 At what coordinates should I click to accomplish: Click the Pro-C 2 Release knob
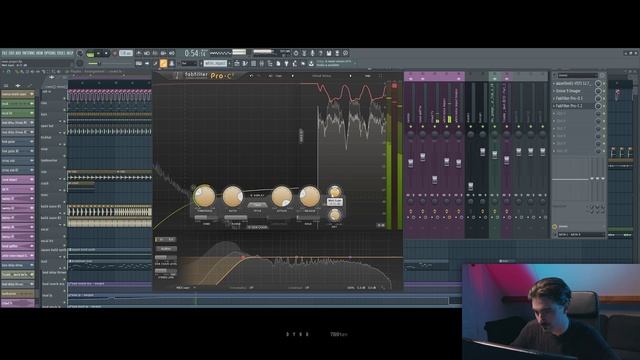point(310,196)
